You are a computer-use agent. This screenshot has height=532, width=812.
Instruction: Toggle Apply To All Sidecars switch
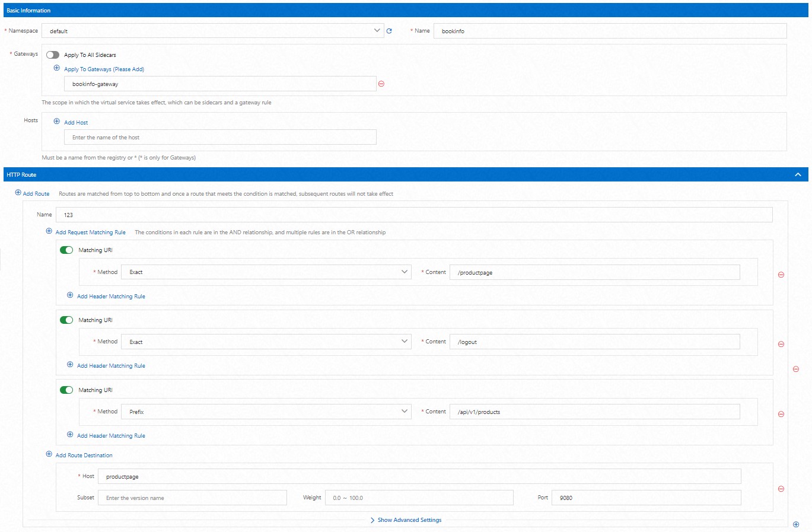(53, 55)
